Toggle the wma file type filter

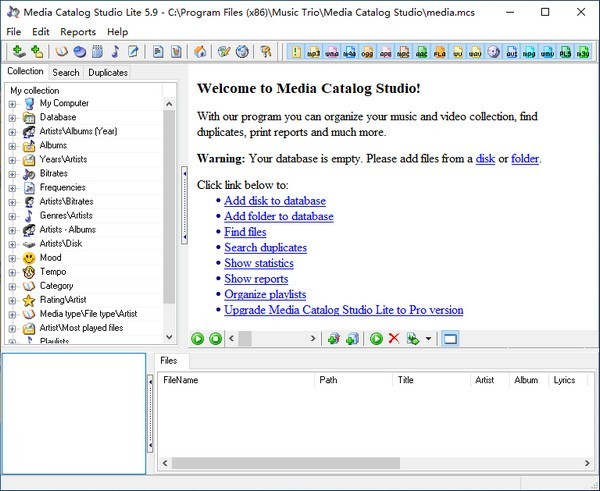(331, 52)
